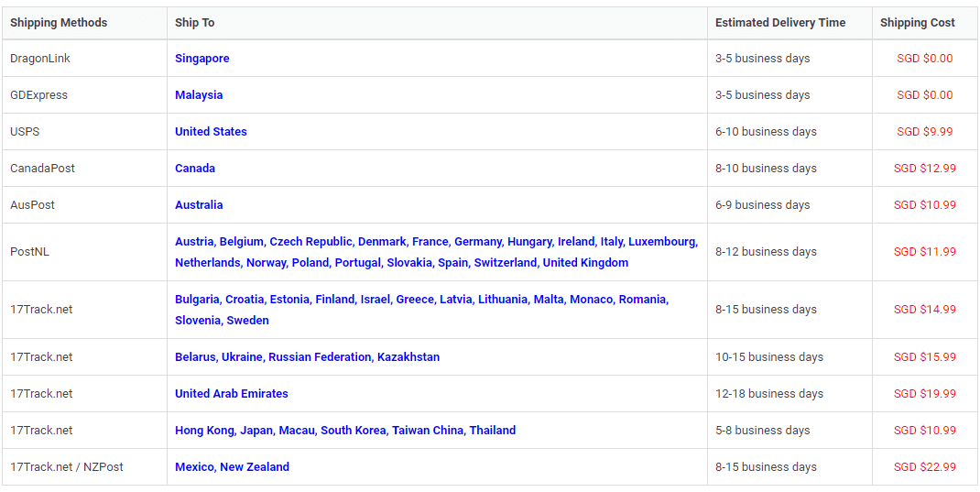Select the United States link

[211, 132]
